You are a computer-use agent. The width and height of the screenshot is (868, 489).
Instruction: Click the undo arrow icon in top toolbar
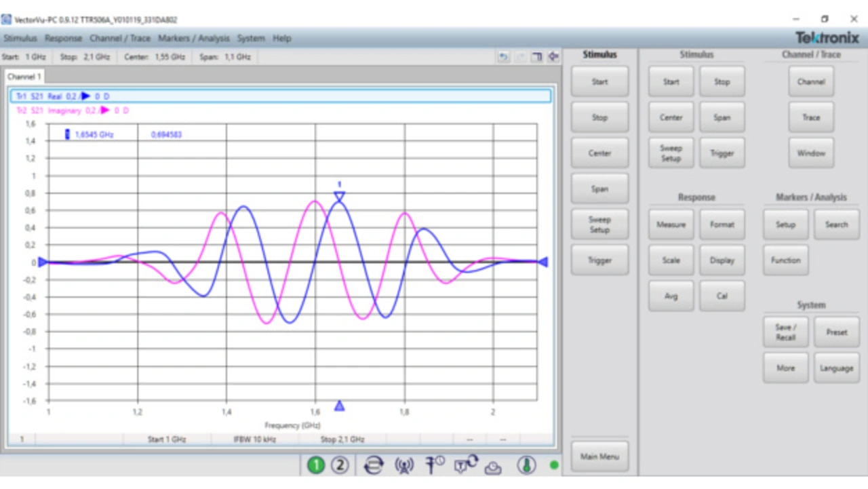click(503, 57)
